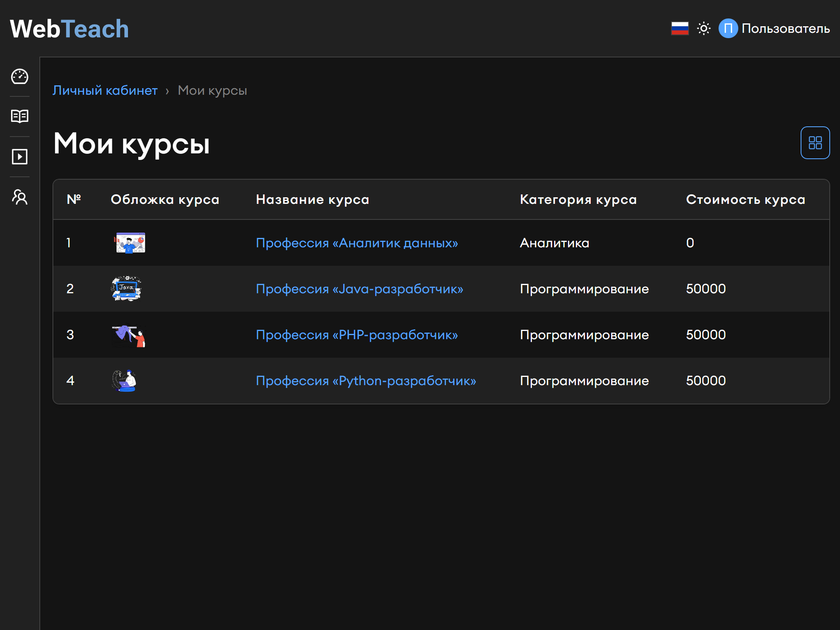Click the Java course cover thumbnail
The image size is (840, 630).
pos(126,289)
